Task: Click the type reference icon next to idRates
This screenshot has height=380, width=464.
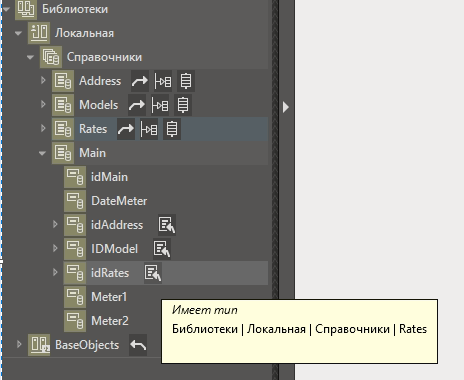Action: tap(153, 273)
